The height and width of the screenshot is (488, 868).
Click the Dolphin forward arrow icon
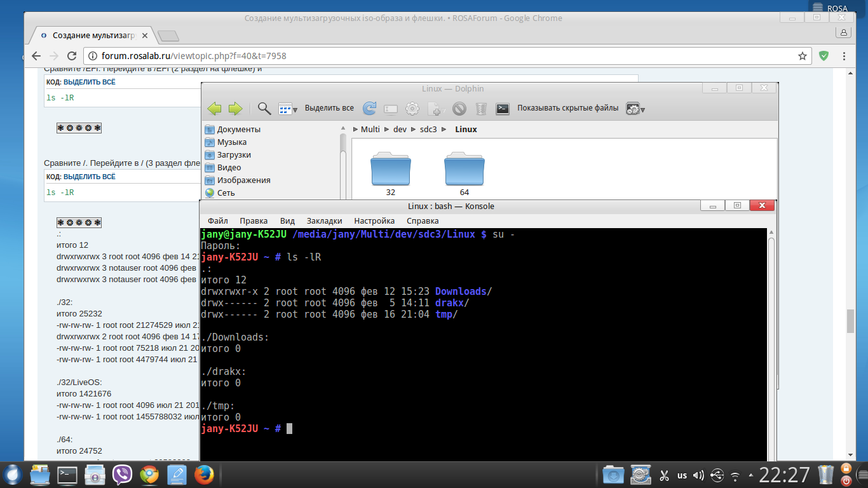point(235,109)
